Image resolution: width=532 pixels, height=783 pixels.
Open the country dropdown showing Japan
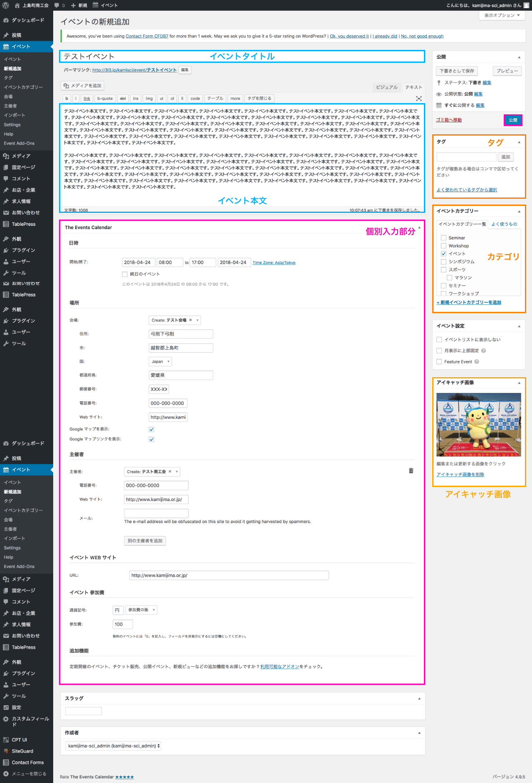160,362
